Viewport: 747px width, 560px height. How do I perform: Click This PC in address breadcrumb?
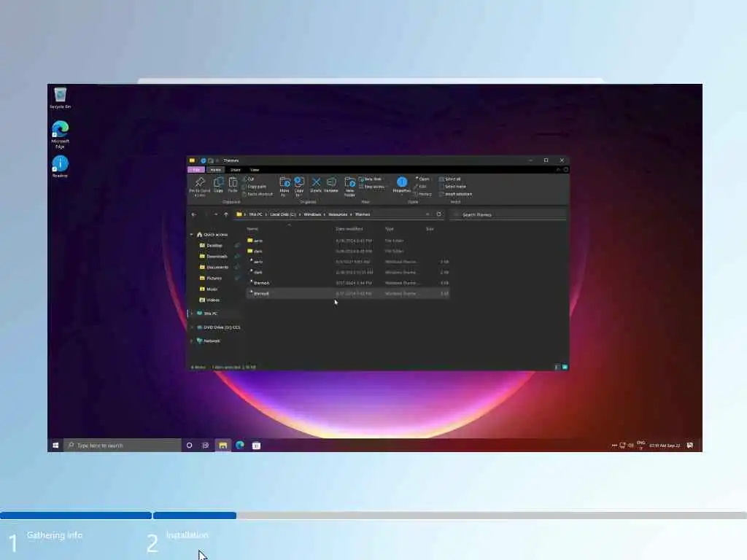point(256,214)
